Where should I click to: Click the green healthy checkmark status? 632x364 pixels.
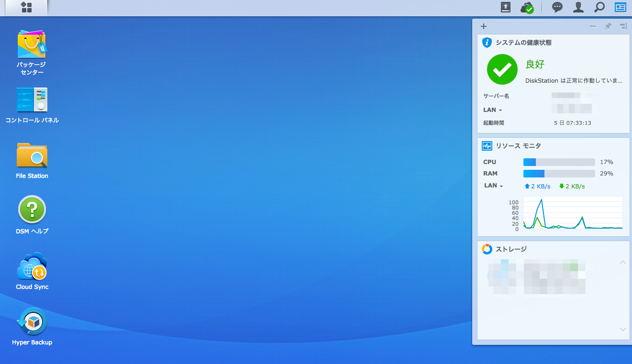point(502,69)
